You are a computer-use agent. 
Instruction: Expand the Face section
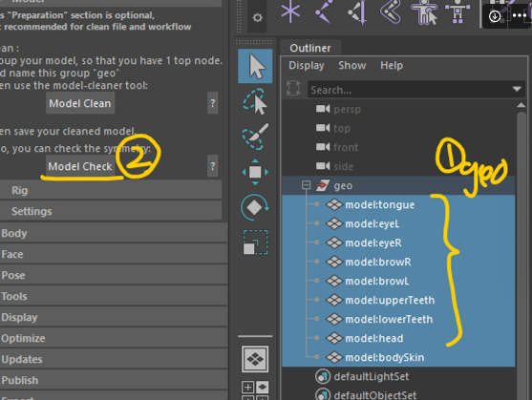coord(114,254)
